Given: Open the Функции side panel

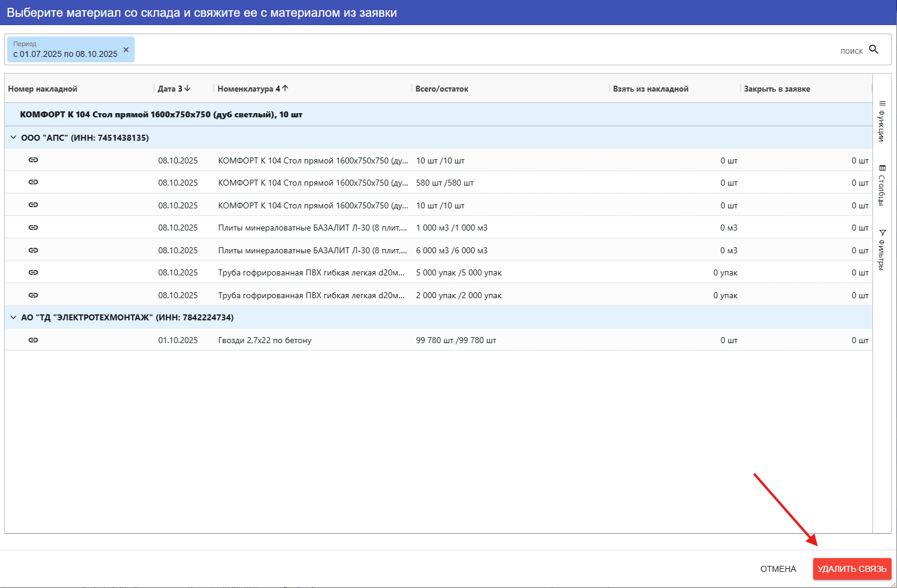Looking at the screenshot, I should click(882, 122).
